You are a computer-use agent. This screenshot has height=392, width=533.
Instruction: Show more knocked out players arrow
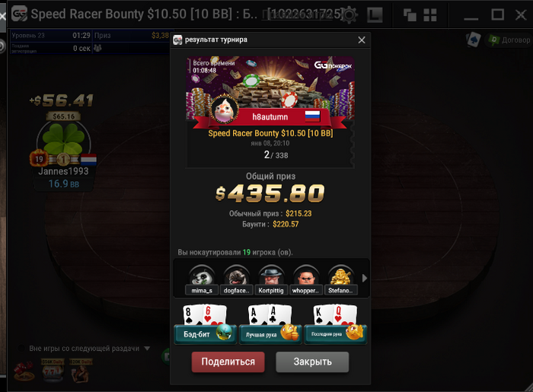(365, 278)
